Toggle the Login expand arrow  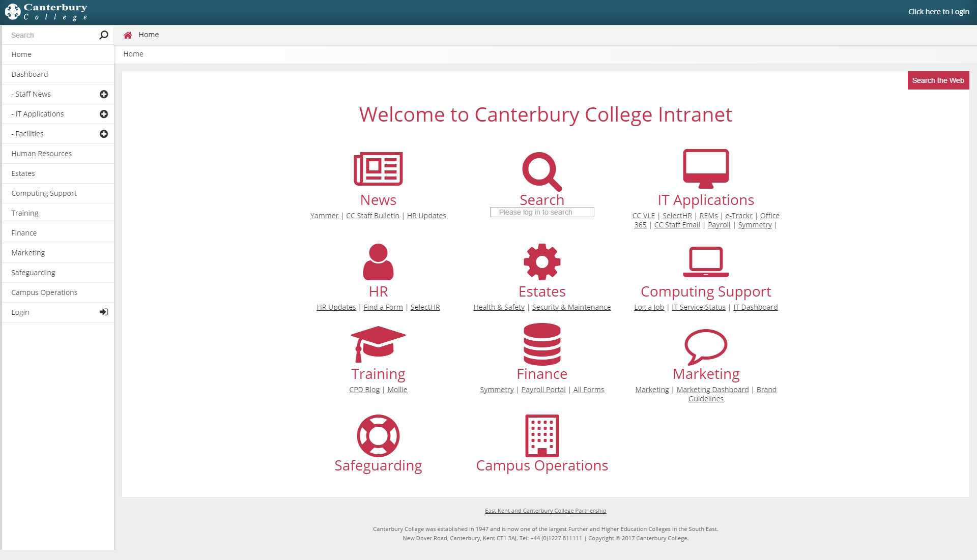click(104, 312)
